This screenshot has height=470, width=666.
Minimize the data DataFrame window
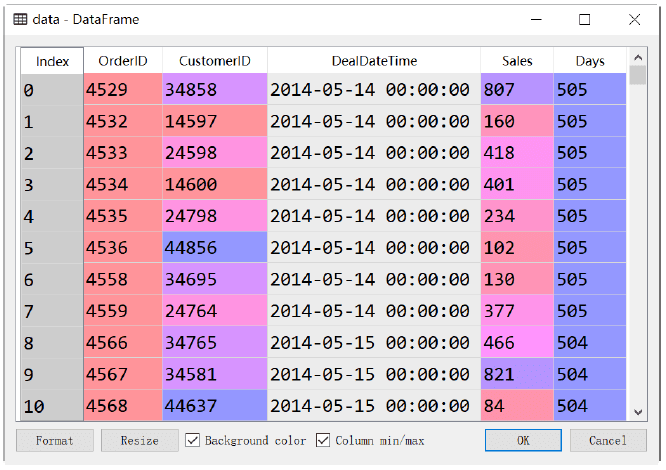coord(536,20)
